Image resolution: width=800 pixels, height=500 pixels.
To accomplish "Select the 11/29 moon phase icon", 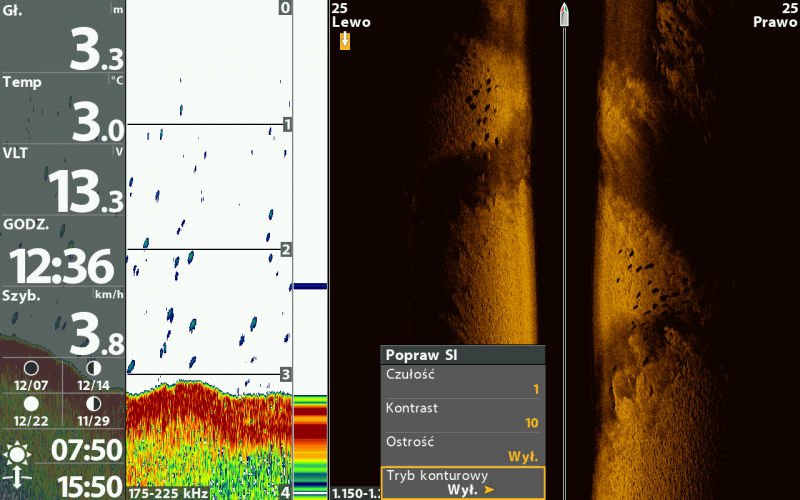I will coord(93,403).
